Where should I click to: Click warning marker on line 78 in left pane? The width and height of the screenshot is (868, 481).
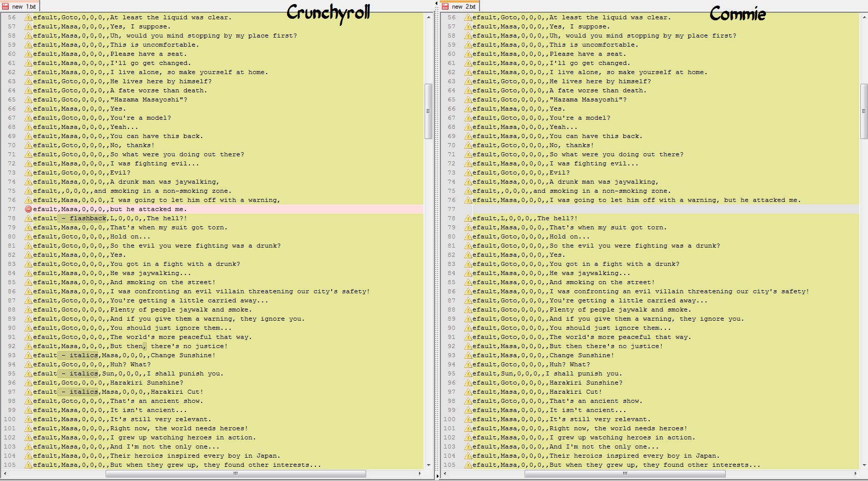pyautogui.click(x=28, y=218)
